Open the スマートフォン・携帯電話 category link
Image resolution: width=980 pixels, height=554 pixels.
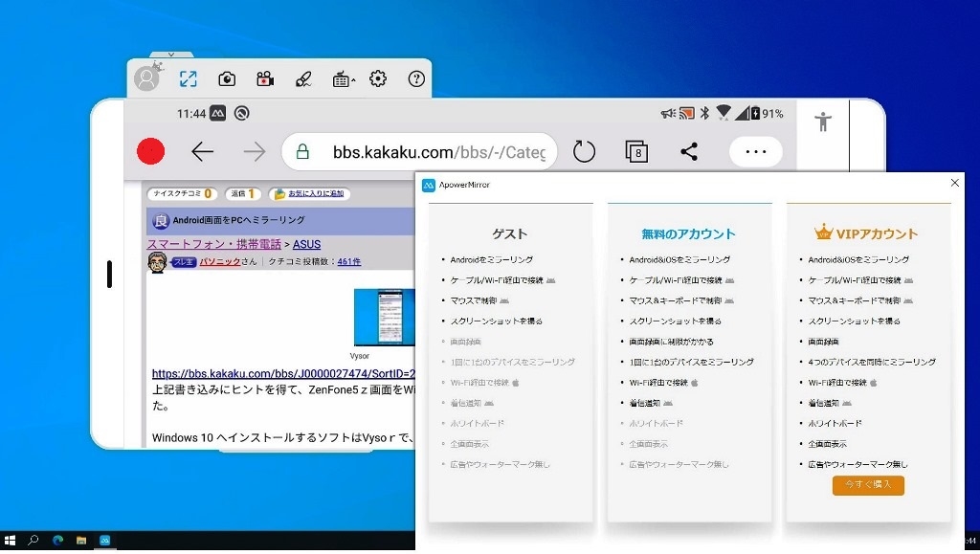tap(213, 244)
